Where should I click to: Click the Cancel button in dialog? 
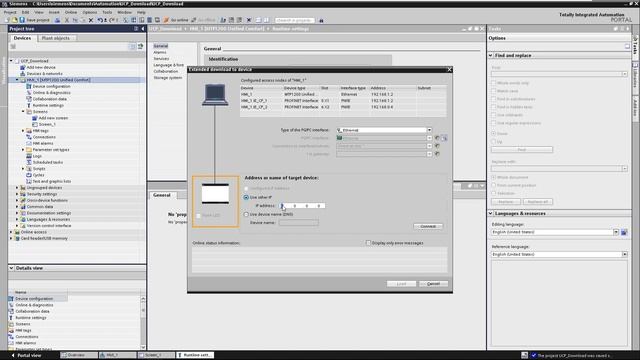(433, 284)
